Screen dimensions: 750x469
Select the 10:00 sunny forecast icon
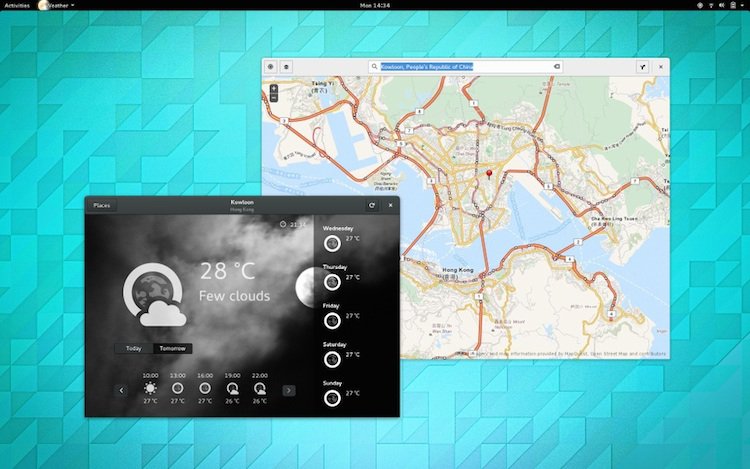[150, 388]
